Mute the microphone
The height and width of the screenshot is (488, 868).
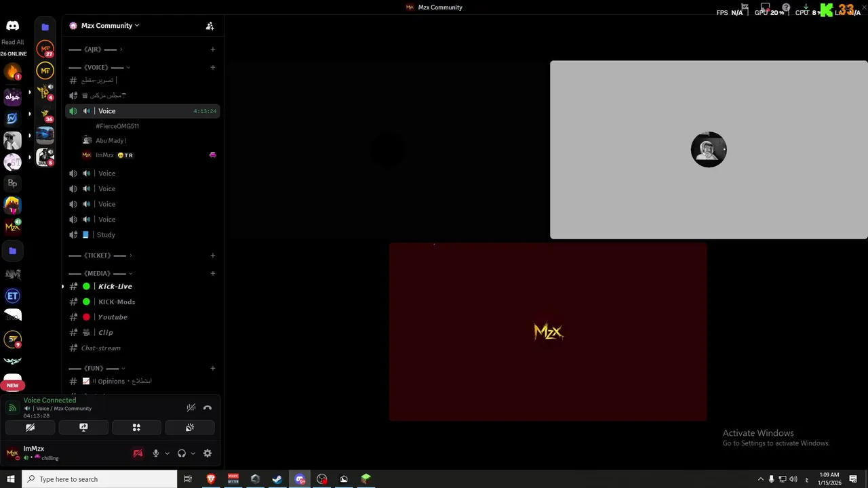coord(155,453)
